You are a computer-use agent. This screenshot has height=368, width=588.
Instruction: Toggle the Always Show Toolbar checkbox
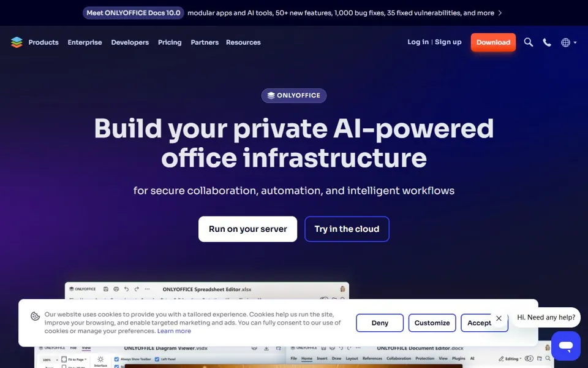[x=116, y=359]
